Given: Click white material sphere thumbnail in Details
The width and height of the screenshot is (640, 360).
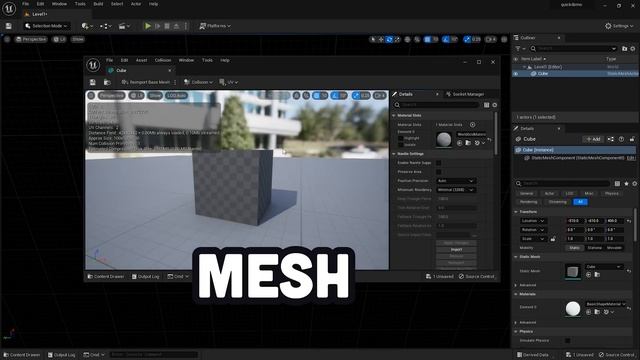Looking at the screenshot, I should [x=573, y=309].
